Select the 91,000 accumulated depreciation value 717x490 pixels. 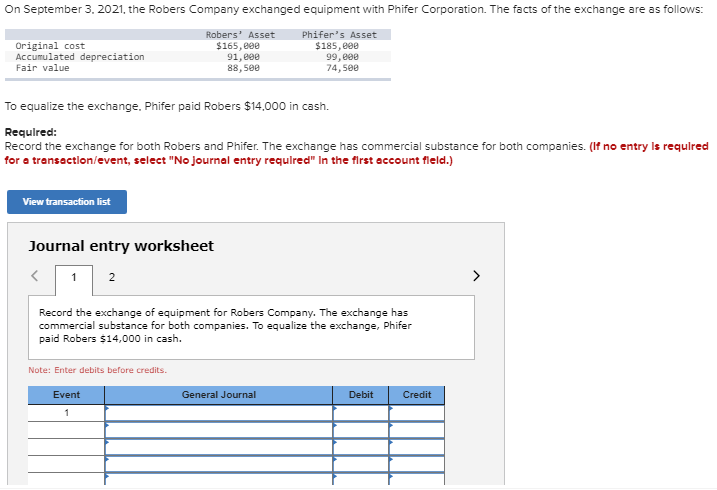(243, 57)
